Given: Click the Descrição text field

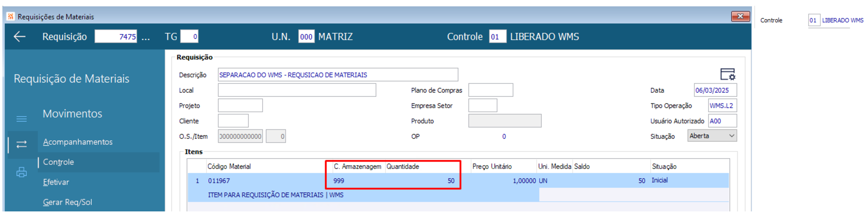Looking at the screenshot, I should (x=338, y=75).
